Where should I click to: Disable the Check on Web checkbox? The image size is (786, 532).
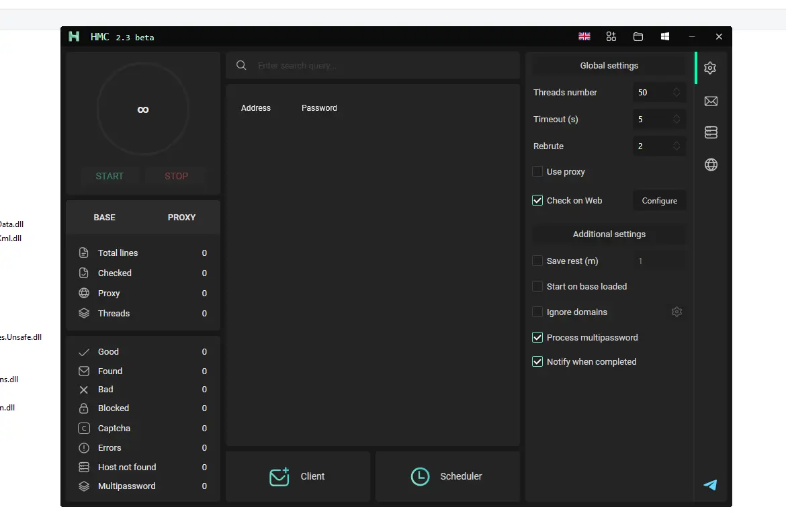(x=537, y=200)
